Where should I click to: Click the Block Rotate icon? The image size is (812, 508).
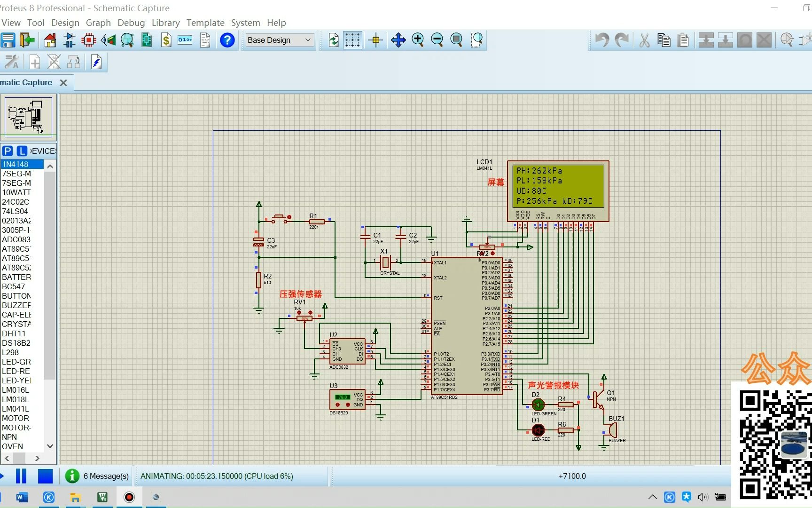pos(745,40)
